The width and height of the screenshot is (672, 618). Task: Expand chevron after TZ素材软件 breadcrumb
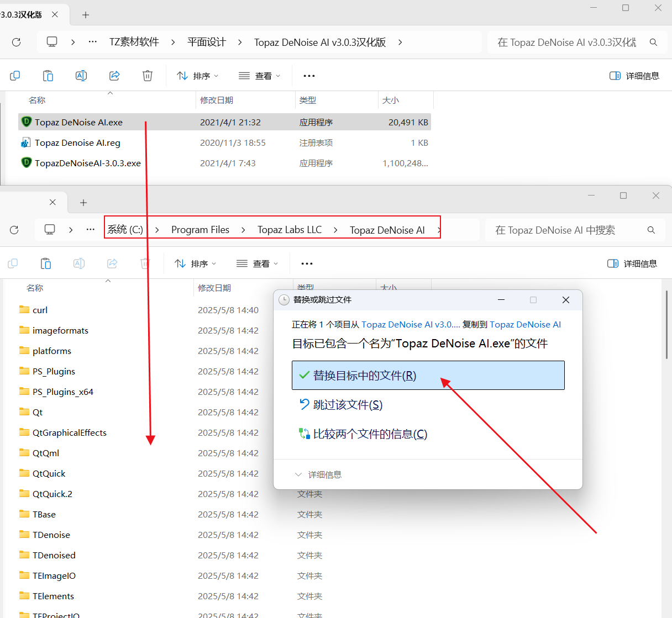tap(173, 42)
